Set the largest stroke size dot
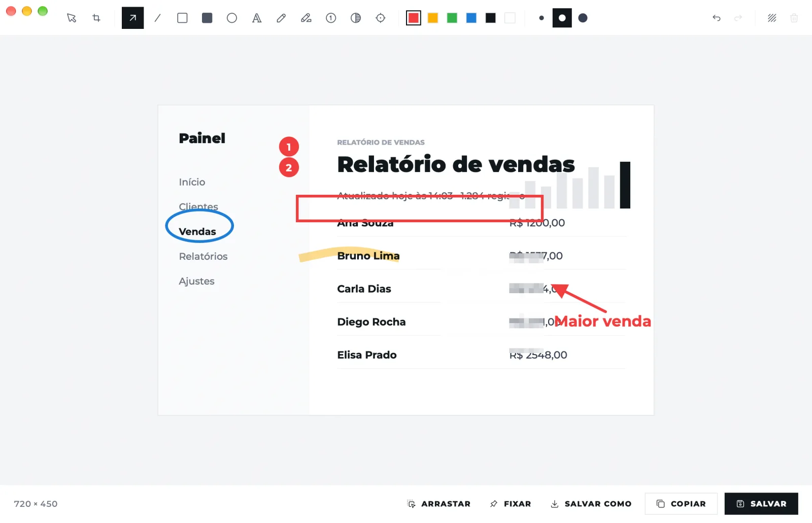 [x=583, y=18]
